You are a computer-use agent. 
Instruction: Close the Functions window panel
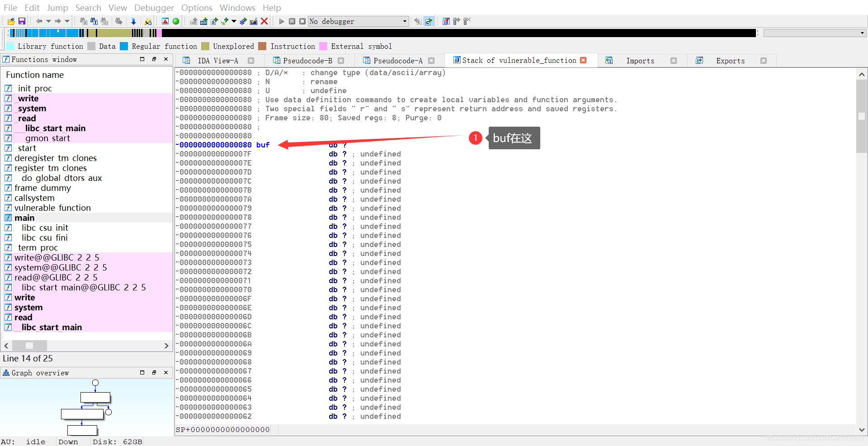(x=166, y=59)
